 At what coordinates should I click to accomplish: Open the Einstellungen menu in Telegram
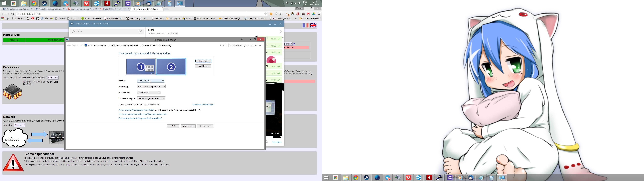point(82,24)
